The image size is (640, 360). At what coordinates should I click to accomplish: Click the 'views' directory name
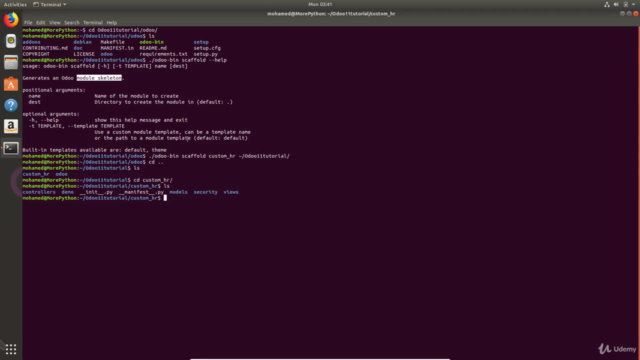click(231, 192)
